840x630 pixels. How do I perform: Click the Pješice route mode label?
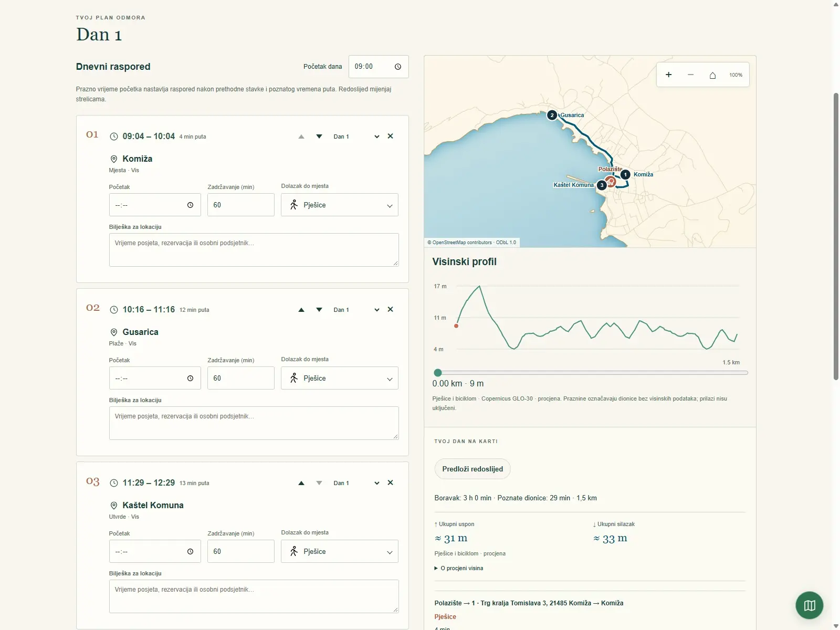point(445,617)
